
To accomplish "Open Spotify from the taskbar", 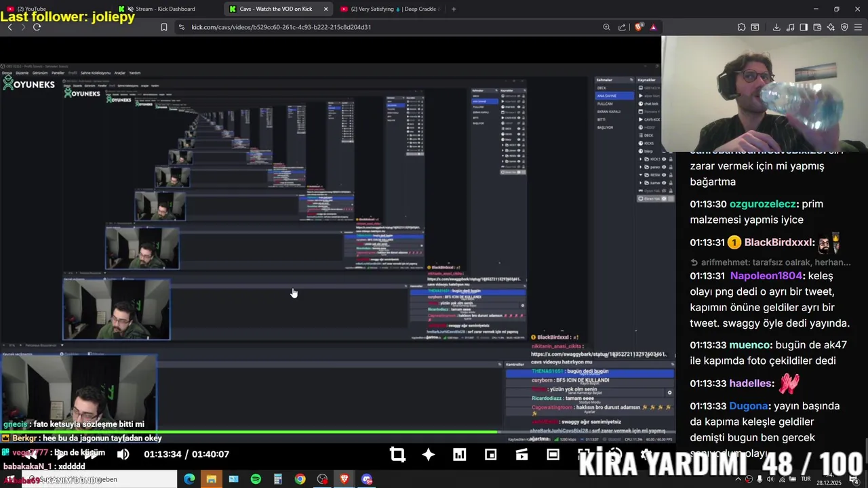I will [x=256, y=479].
